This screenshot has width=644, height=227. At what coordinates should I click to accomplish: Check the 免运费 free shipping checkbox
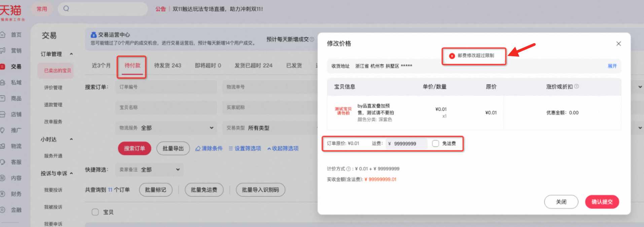coord(435,143)
